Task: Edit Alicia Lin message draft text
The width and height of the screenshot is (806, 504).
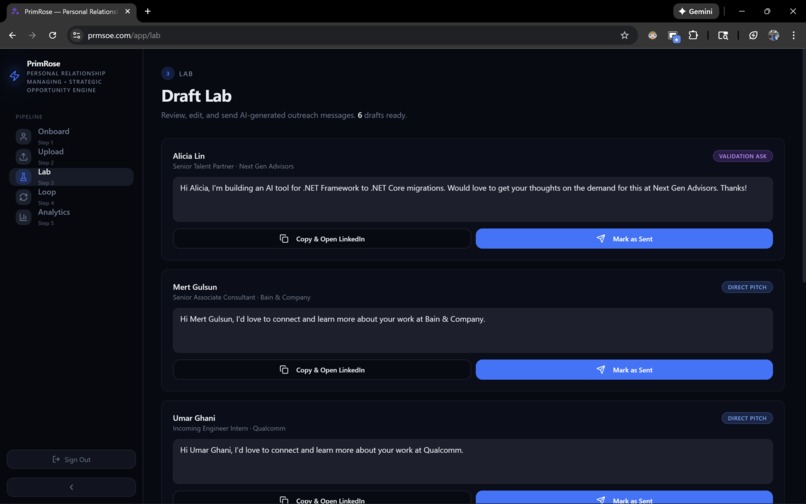Action: pos(472,200)
